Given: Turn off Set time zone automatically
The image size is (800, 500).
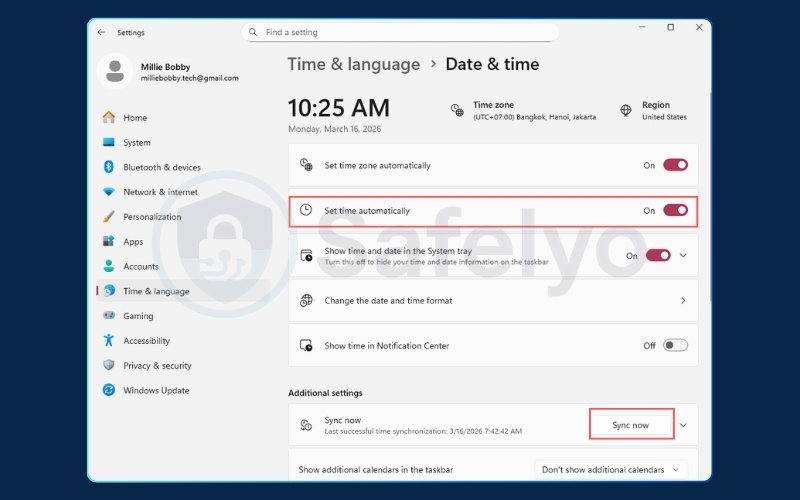Looking at the screenshot, I should pyautogui.click(x=676, y=165).
